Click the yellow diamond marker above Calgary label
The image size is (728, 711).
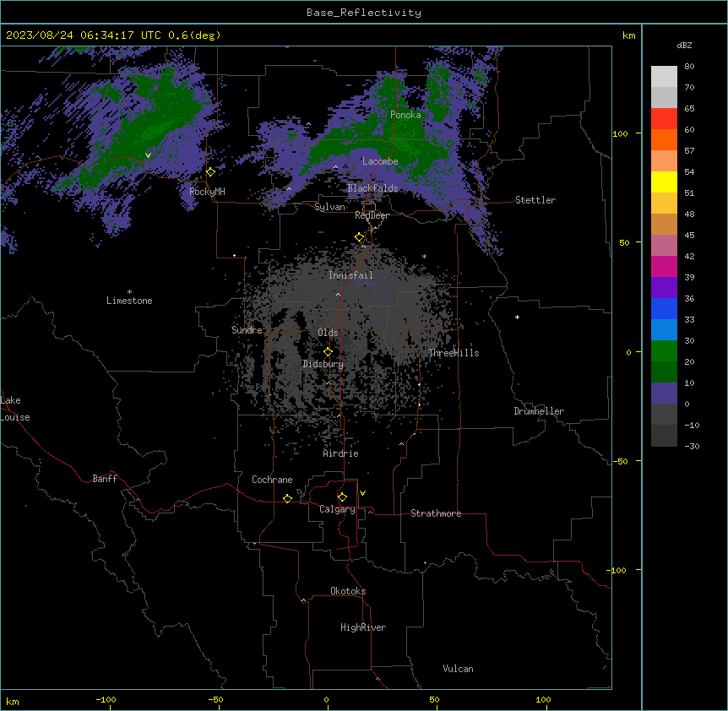(x=342, y=497)
